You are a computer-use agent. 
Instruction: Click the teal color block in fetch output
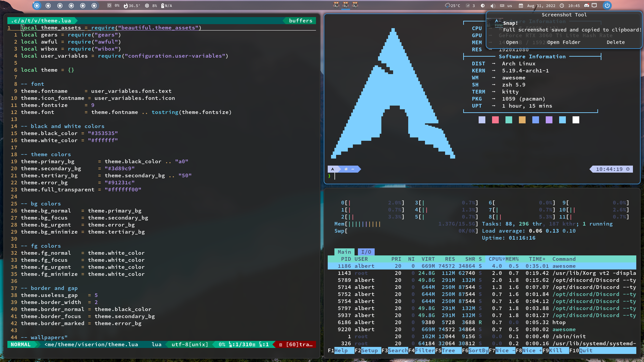tap(508, 120)
